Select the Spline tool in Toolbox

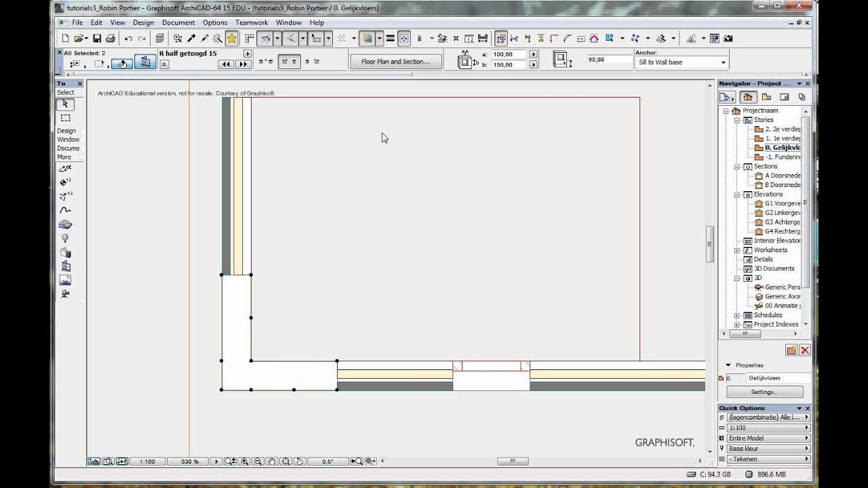[65, 210]
